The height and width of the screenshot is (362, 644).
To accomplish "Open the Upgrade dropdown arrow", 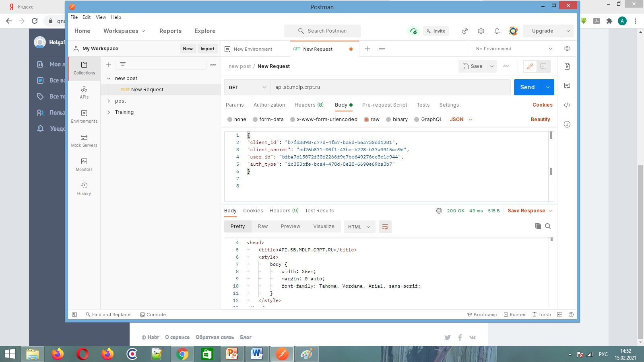I will point(568,31).
